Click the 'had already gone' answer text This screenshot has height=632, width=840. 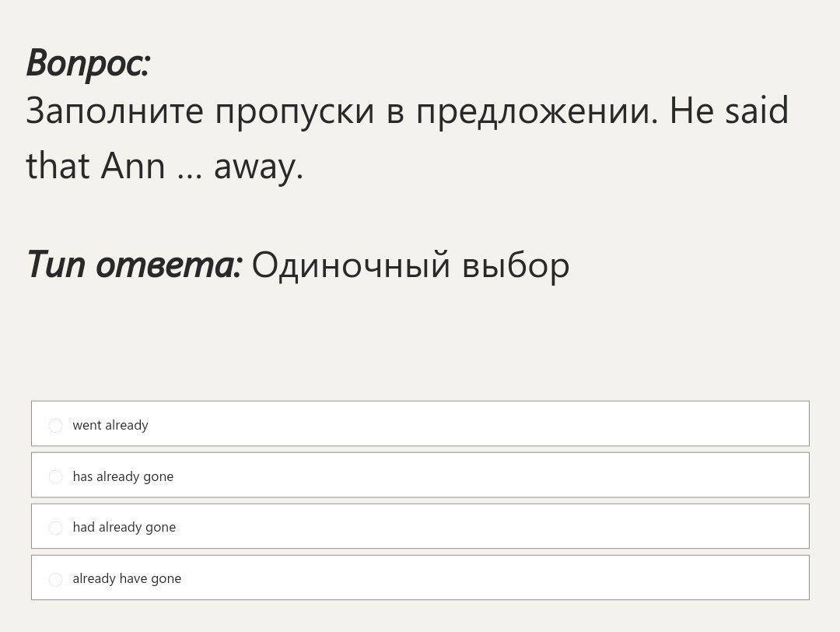(x=124, y=528)
